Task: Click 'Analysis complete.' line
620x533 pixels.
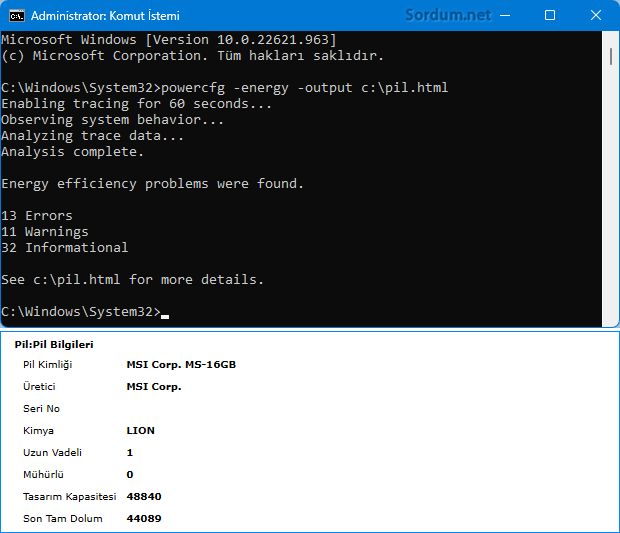Action: (72, 152)
